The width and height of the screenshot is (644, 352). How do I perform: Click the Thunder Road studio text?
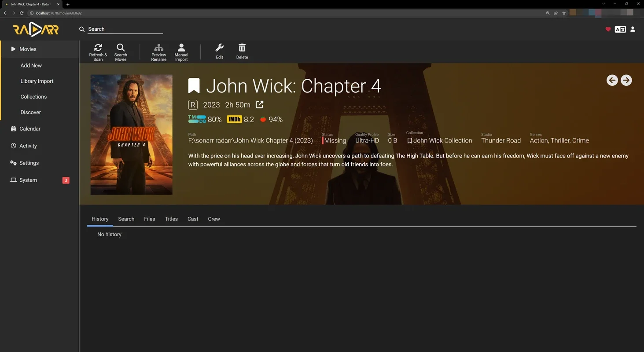tap(501, 140)
